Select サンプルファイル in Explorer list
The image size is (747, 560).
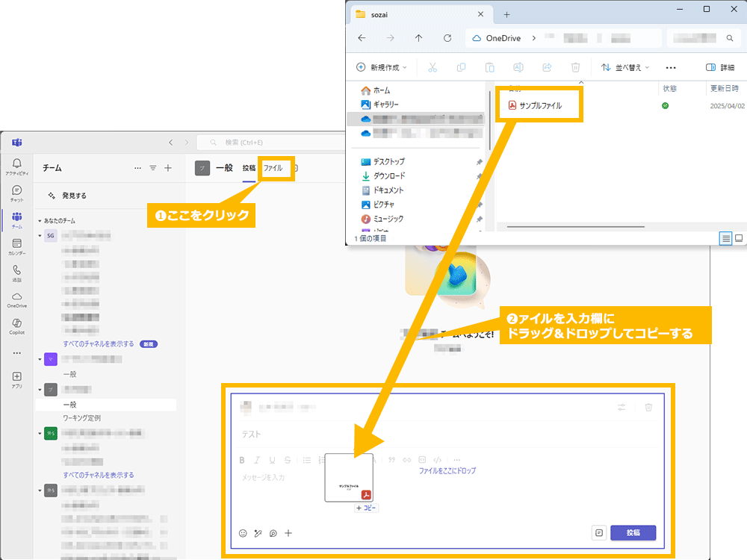click(536, 105)
